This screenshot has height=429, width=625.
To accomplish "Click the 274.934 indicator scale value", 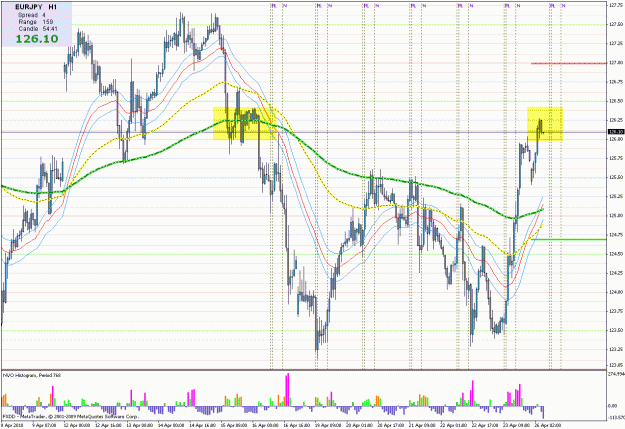I will (x=616, y=374).
